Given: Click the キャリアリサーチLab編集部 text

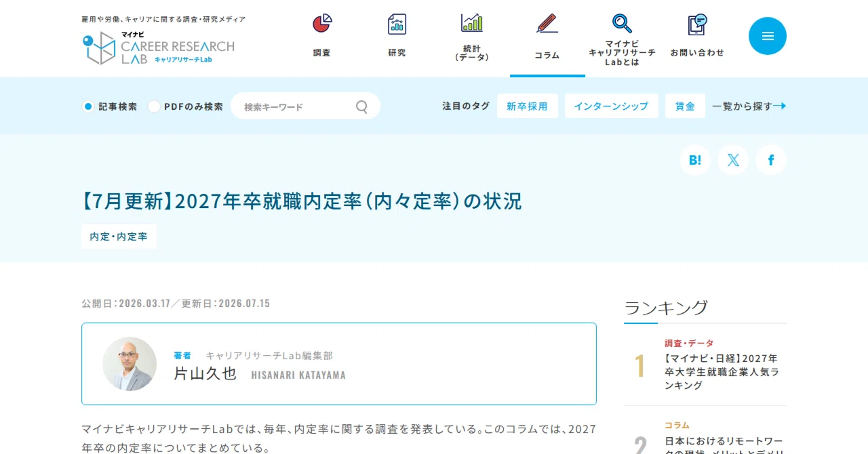Looking at the screenshot, I should click(x=269, y=355).
